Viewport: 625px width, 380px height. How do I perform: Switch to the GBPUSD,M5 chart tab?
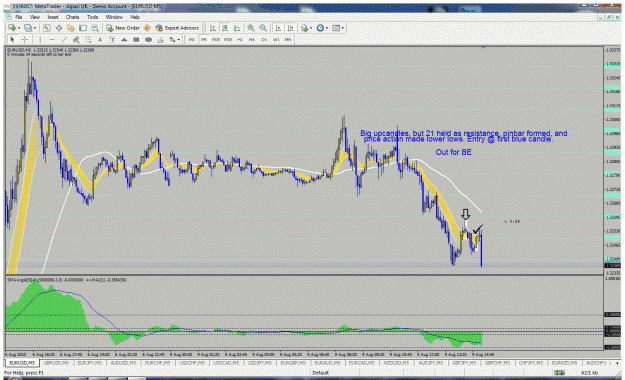[x=56, y=363]
